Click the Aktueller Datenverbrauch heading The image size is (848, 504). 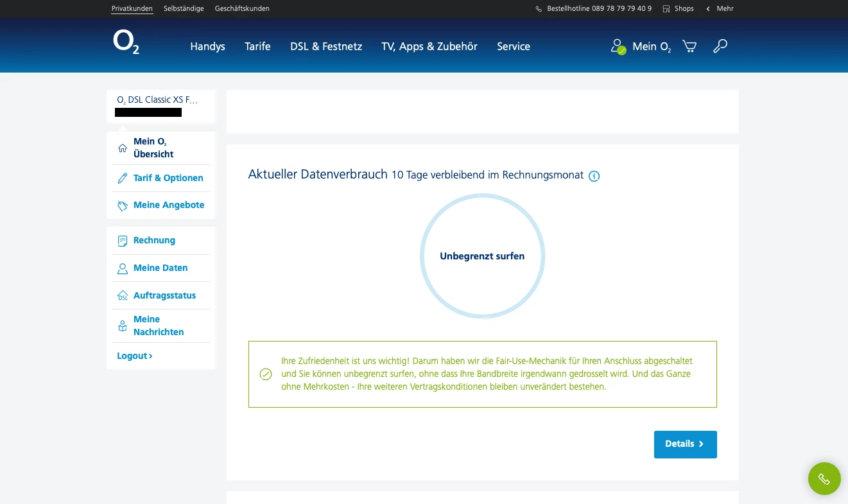click(x=318, y=175)
